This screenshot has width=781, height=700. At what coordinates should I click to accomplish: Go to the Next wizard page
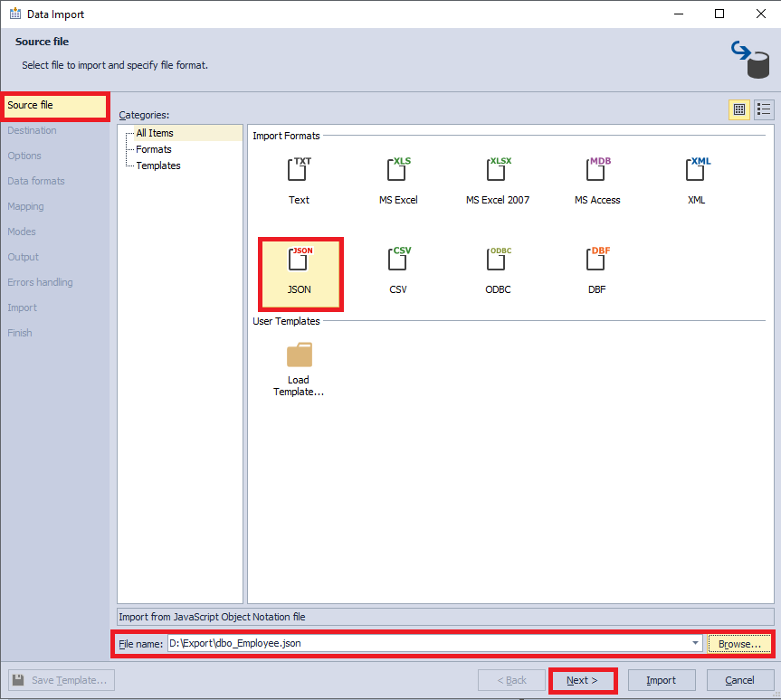click(x=582, y=680)
